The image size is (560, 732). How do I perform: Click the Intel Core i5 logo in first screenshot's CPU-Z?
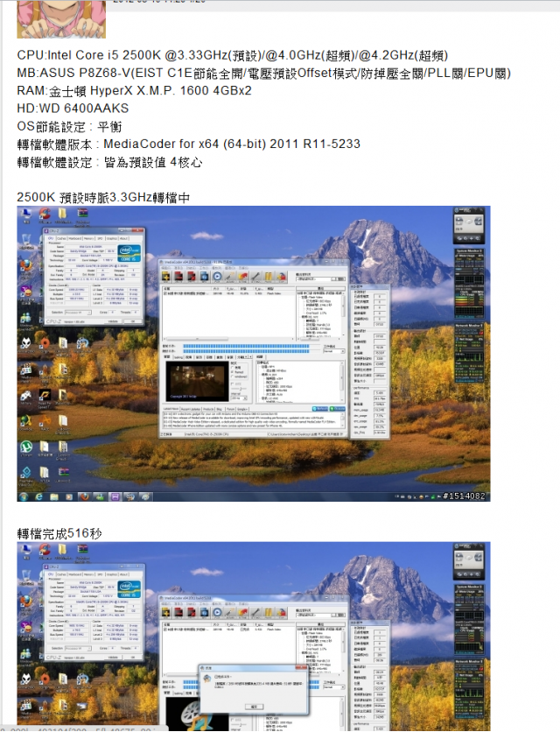point(129,253)
